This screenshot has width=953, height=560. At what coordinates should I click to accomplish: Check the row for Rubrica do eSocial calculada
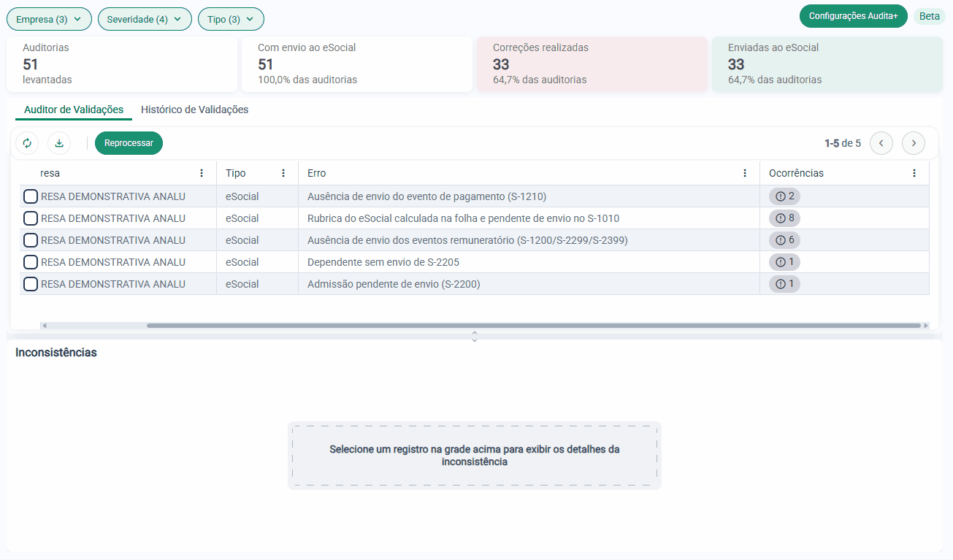(31, 218)
